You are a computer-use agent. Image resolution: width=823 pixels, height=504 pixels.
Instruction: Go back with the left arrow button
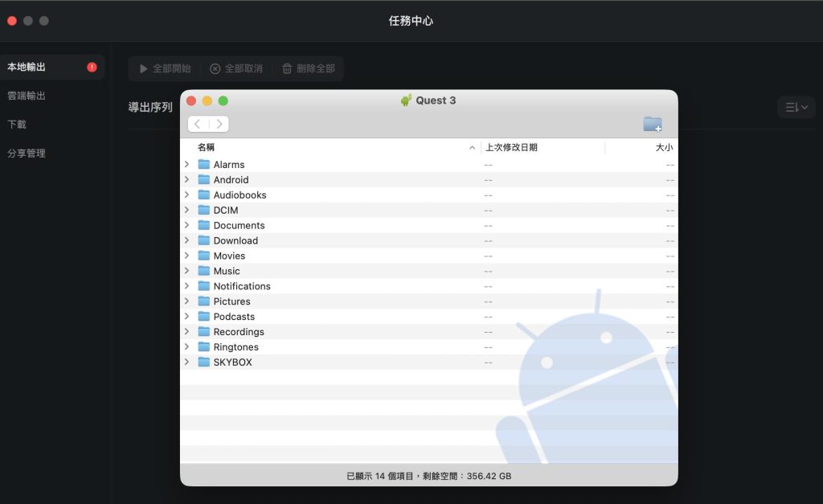tap(198, 124)
